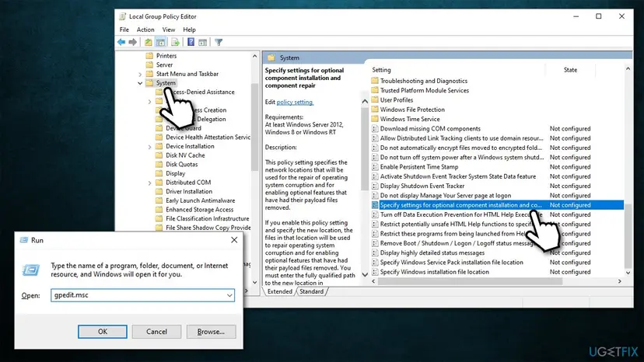The width and height of the screenshot is (644, 362).
Task: Click the Server folder icon in tree
Action: click(x=149, y=64)
